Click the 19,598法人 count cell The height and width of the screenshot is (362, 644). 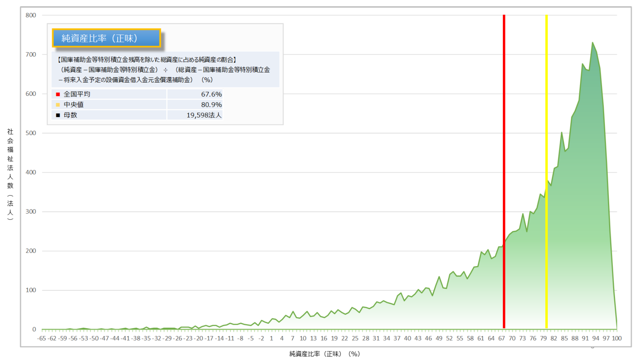click(x=204, y=115)
